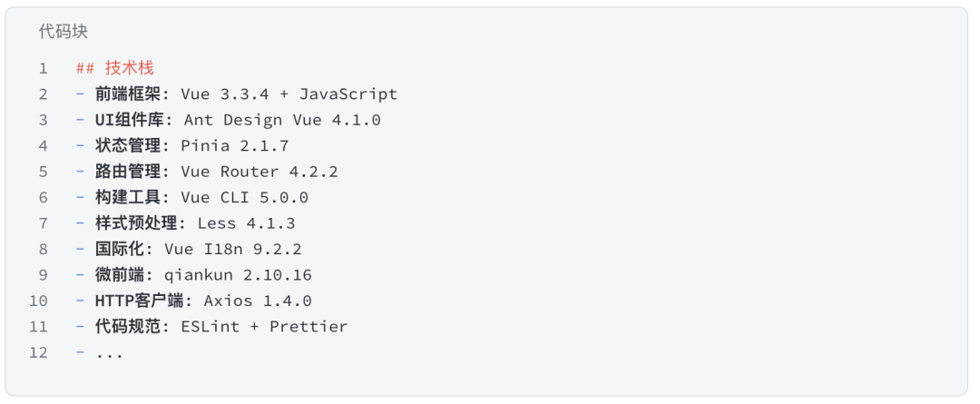Click the 代码块 label at the top
Viewport: 980px width, 404px height.
[63, 32]
